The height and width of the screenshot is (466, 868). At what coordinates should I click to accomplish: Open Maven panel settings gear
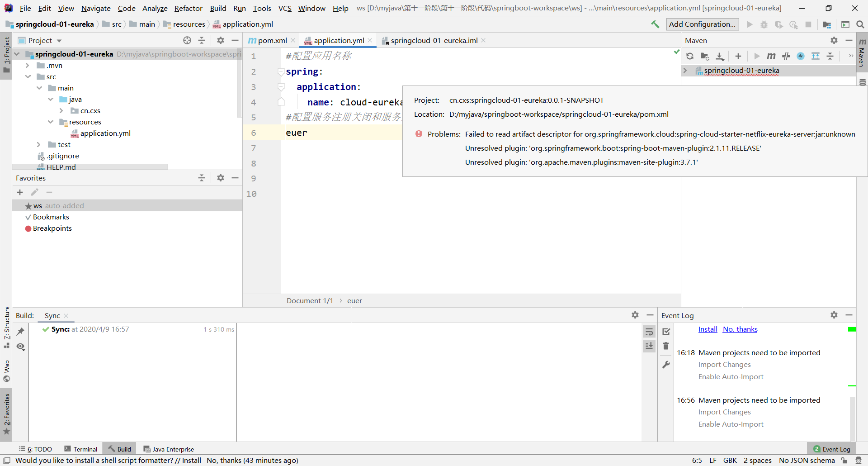point(834,40)
